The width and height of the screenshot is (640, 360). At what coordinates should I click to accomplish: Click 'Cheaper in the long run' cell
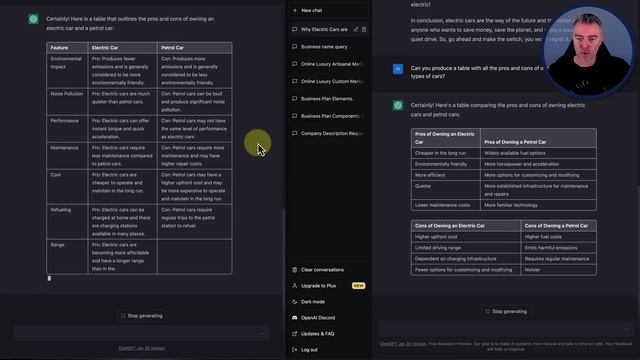pos(446,153)
